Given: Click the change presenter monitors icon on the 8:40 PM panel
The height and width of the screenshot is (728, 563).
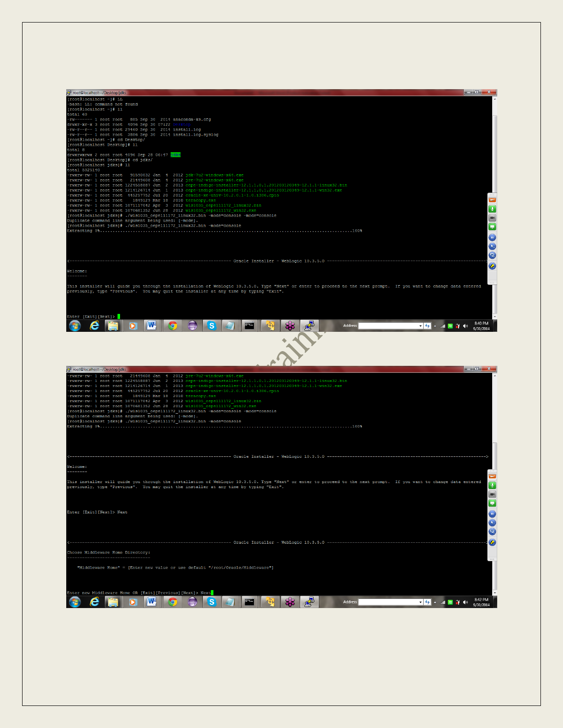Looking at the screenshot, I should click(492, 255).
